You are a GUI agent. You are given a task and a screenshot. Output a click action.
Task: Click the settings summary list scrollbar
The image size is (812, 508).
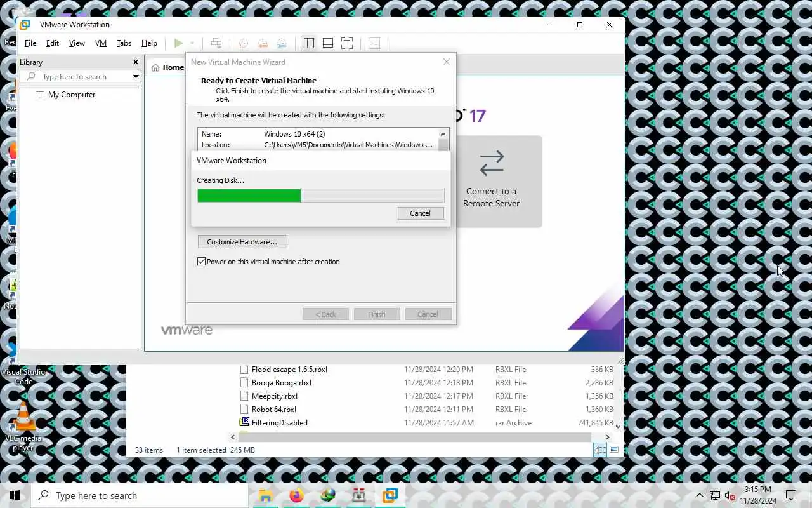pos(444,140)
